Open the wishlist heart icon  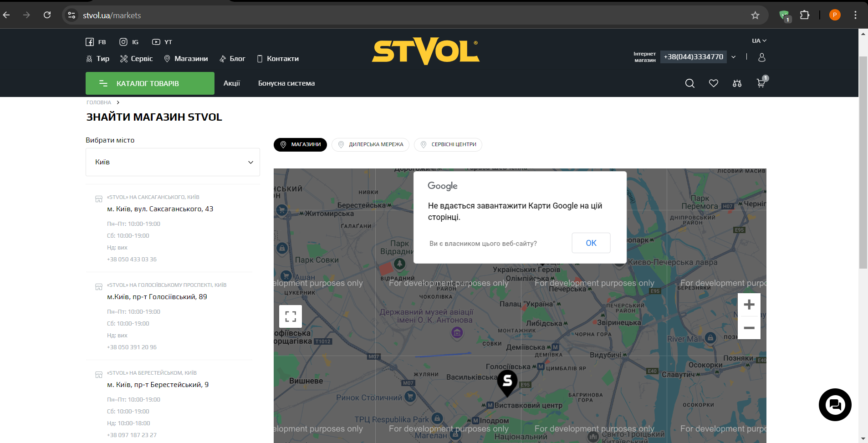pyautogui.click(x=714, y=83)
